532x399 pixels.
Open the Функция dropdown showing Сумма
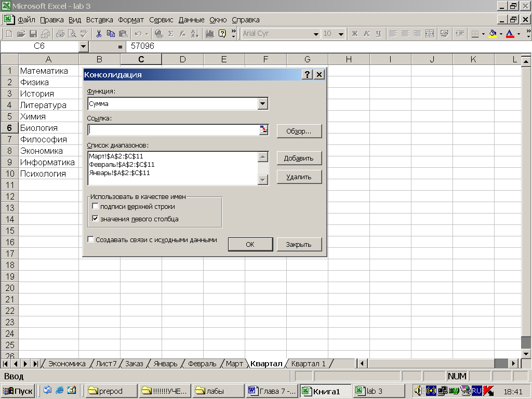[263, 104]
